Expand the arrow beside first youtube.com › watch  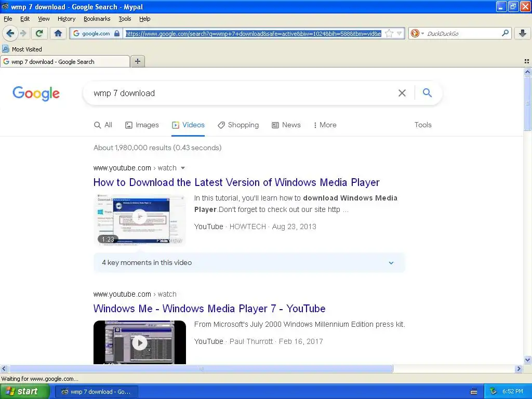(x=183, y=168)
